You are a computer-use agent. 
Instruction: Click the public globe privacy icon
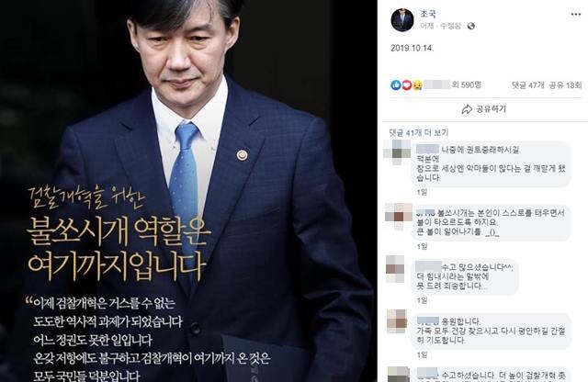click(471, 26)
